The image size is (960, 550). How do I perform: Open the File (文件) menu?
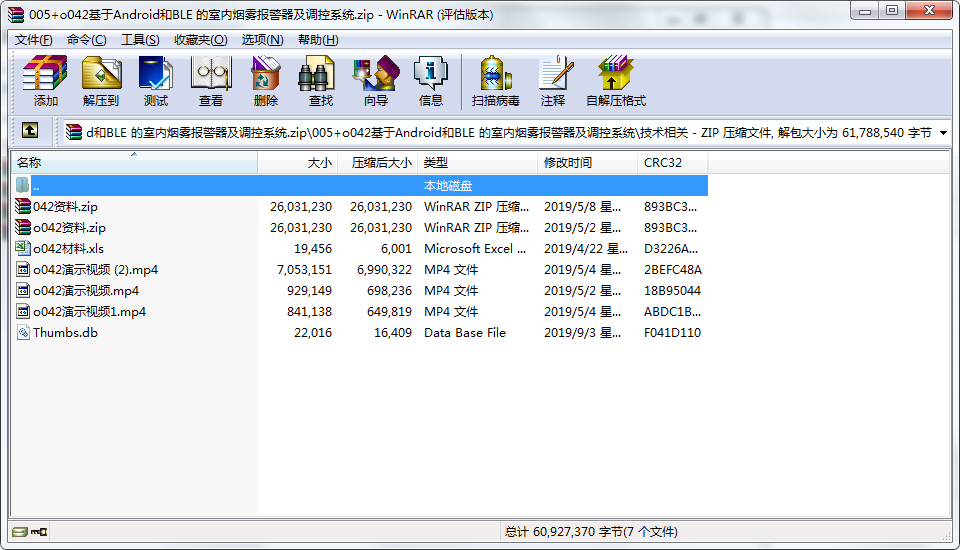tap(34, 40)
